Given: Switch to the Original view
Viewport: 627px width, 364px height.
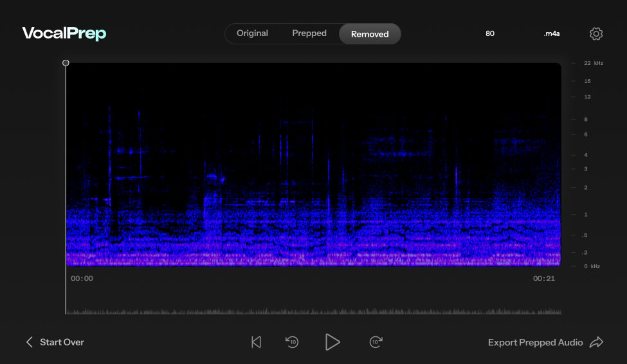Looking at the screenshot, I should [x=252, y=33].
